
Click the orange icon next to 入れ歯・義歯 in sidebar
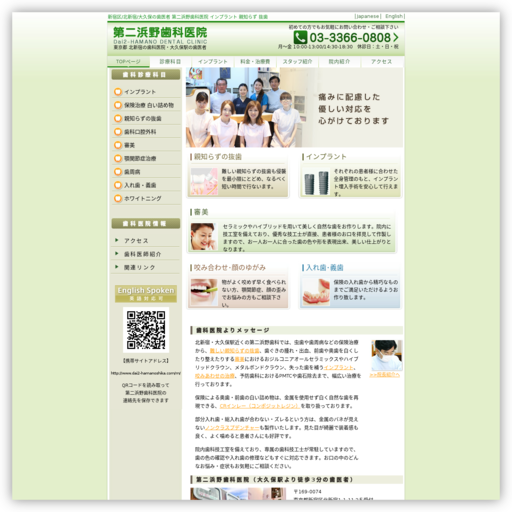pyautogui.click(x=118, y=185)
